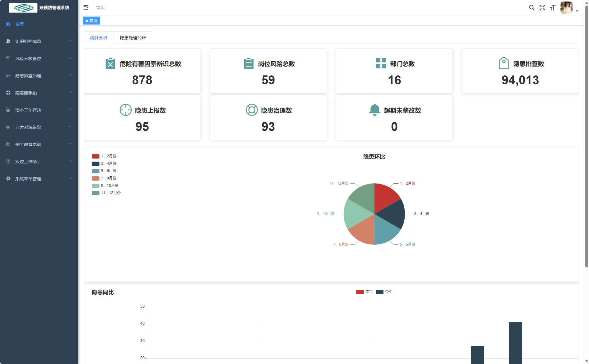Click the 隐患随手拍 sidebar icon
The image size is (589, 364).
point(8,93)
